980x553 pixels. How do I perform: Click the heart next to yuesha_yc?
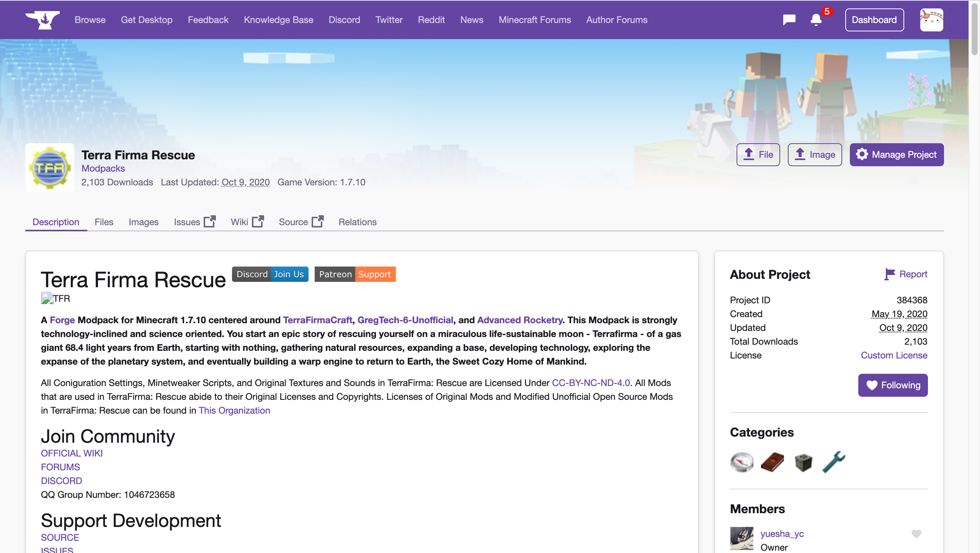[x=916, y=534]
